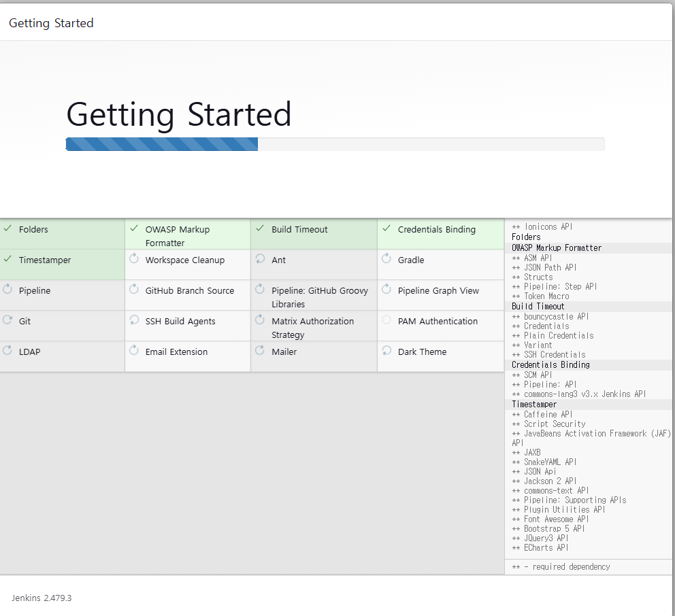Click '** ECharts API' log line
675x616 pixels.
click(x=540, y=547)
